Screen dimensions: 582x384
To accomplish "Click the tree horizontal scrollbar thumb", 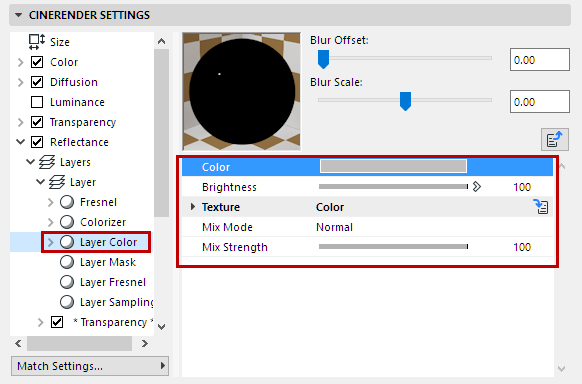I will pos(79,344).
